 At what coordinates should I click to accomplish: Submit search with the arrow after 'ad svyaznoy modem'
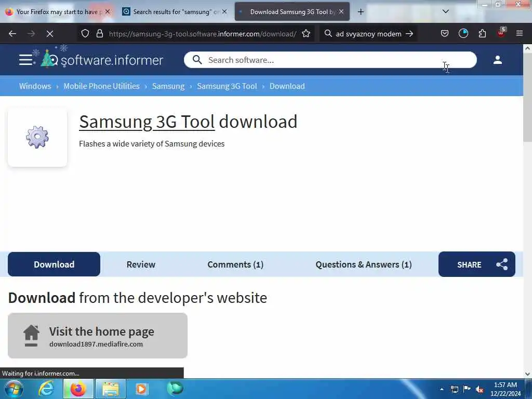coord(409,34)
